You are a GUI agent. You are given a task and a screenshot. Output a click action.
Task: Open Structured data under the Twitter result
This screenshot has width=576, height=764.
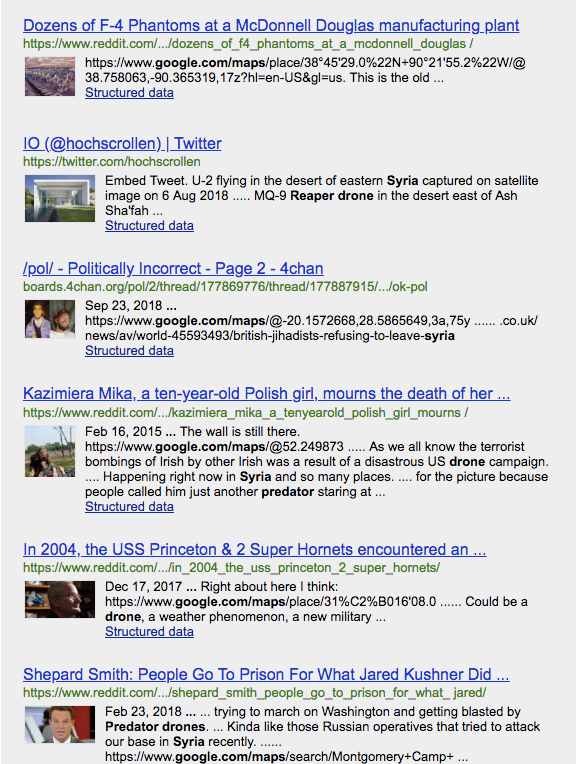tap(149, 226)
